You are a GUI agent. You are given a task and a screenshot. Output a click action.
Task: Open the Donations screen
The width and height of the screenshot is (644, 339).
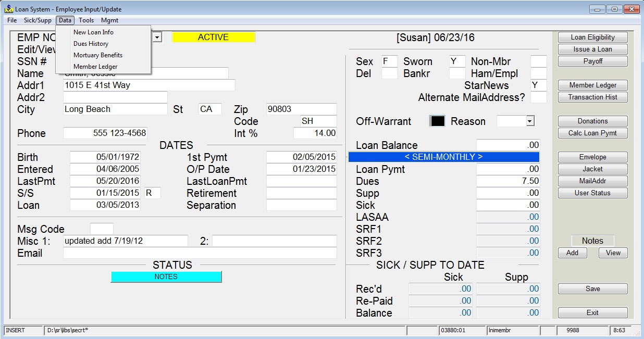[x=592, y=120]
